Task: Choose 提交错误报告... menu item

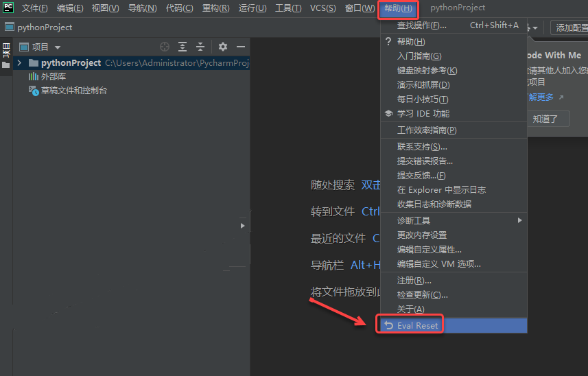Action: 454,161
